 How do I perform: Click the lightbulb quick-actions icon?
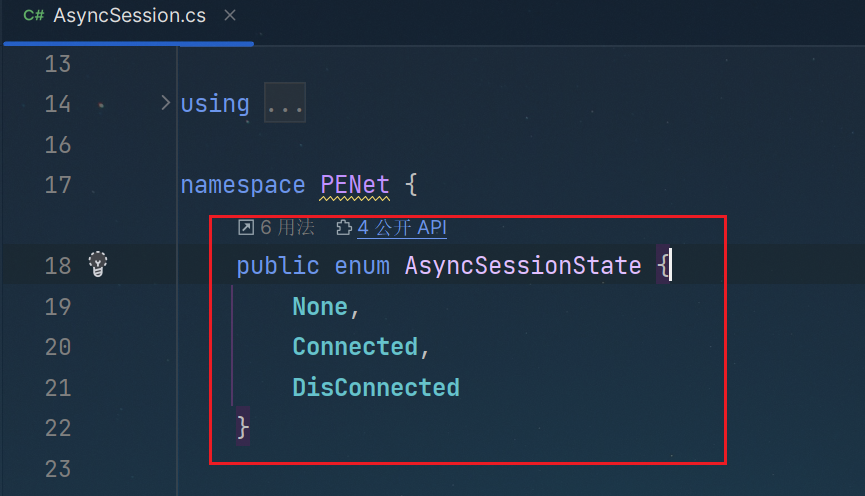(x=98, y=265)
